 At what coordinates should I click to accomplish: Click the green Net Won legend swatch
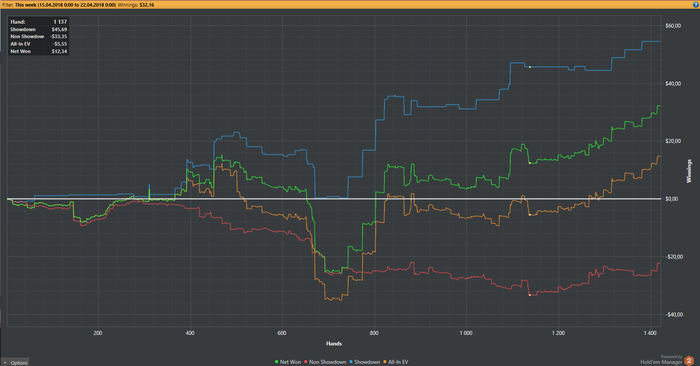click(277, 362)
